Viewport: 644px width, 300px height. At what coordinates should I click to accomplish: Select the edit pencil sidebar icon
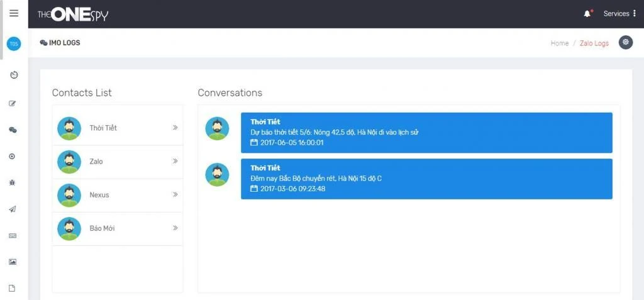pos(13,103)
